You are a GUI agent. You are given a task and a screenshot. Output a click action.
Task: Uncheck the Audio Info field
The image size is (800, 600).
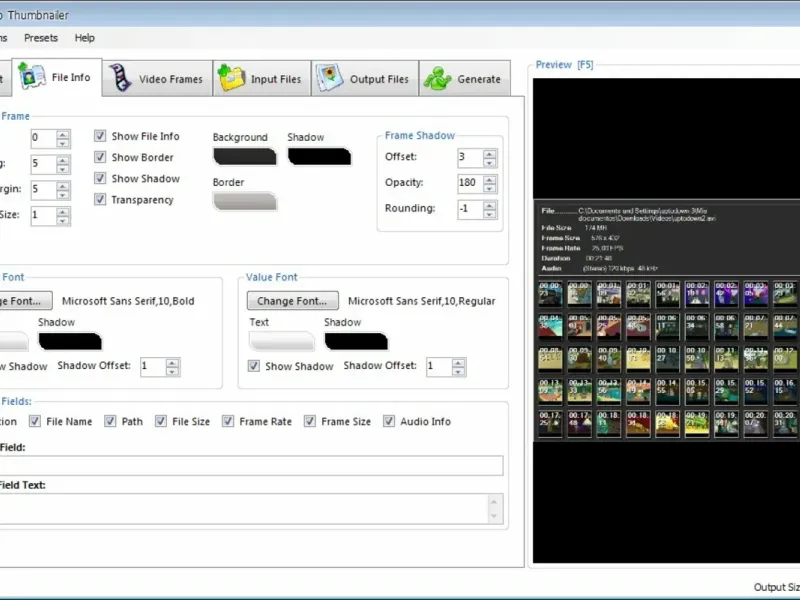coord(389,421)
